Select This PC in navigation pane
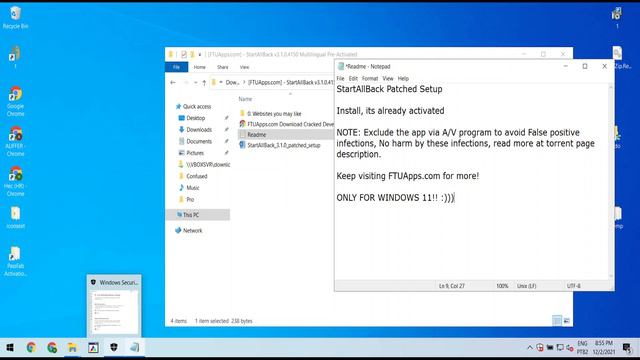This screenshot has width=640, height=360. [198, 215]
